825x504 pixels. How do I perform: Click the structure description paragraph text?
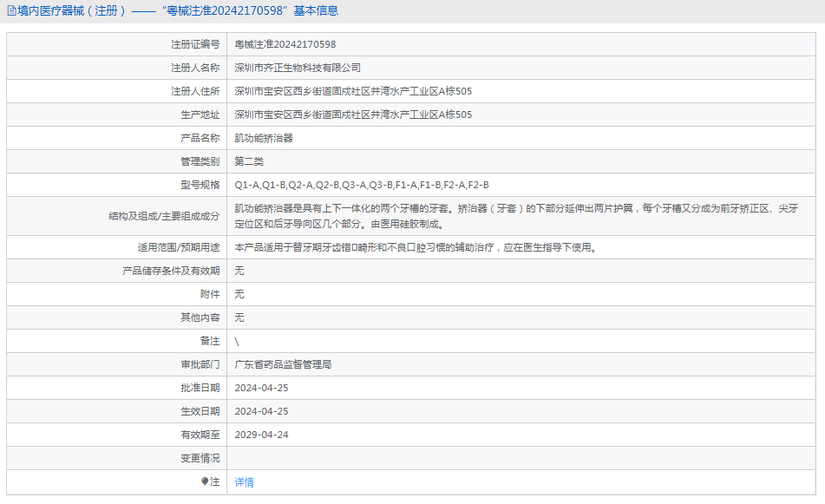tap(516, 216)
